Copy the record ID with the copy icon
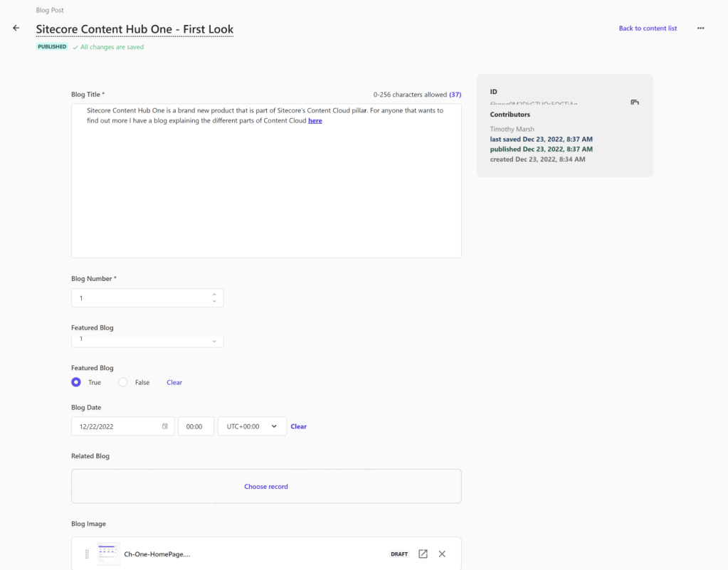The image size is (728, 570). (x=635, y=102)
